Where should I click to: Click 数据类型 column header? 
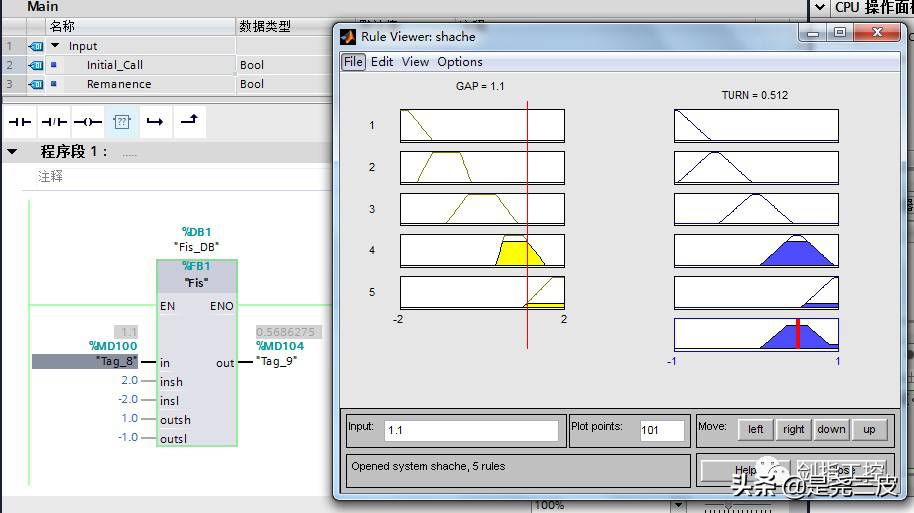(265, 26)
